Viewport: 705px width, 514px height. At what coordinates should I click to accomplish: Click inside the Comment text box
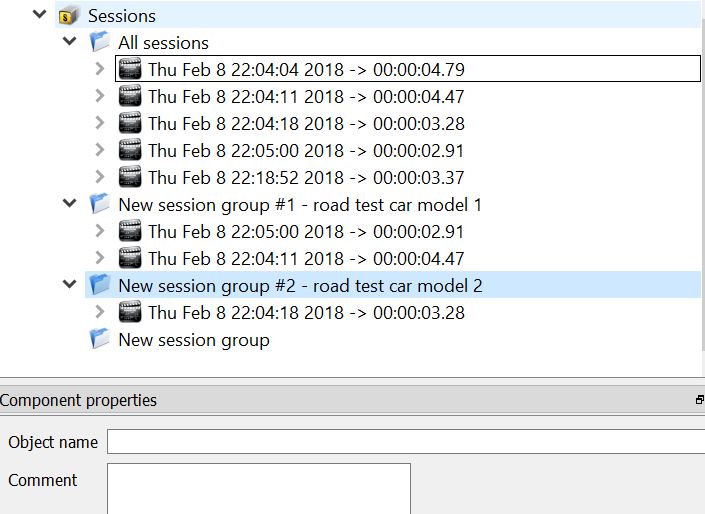pyautogui.click(x=259, y=489)
